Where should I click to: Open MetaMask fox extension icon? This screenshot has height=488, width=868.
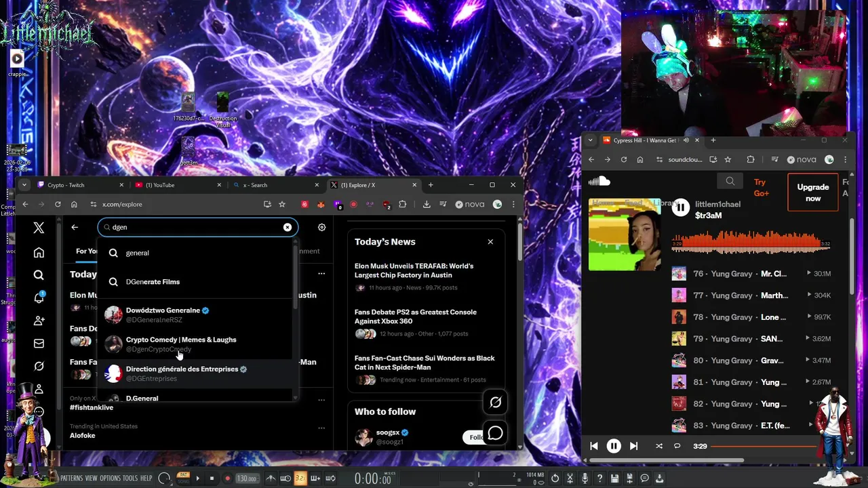point(321,204)
